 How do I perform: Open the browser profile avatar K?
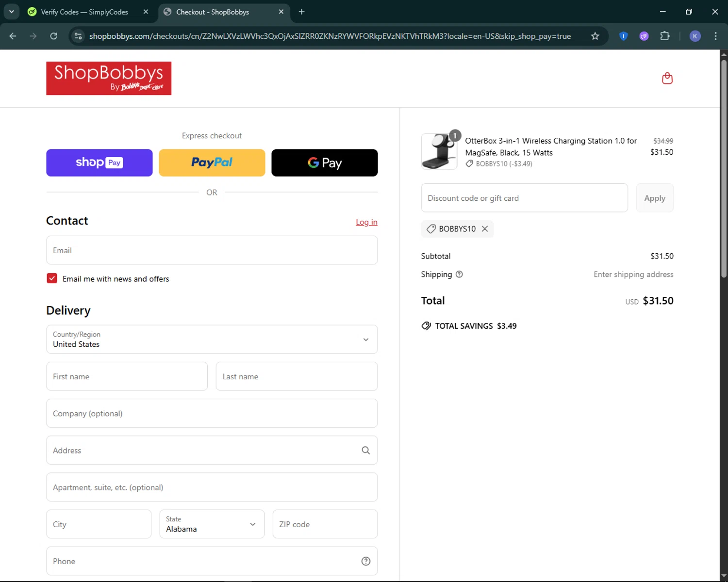pos(695,36)
